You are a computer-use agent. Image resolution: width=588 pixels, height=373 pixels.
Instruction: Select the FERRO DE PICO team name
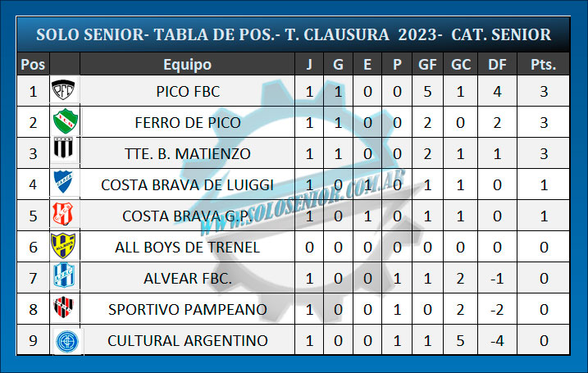(x=188, y=123)
